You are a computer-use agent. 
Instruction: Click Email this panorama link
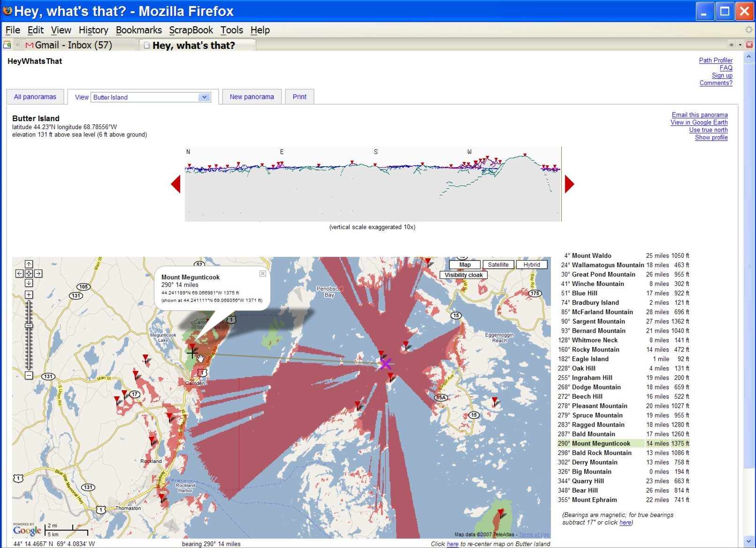[x=700, y=115]
